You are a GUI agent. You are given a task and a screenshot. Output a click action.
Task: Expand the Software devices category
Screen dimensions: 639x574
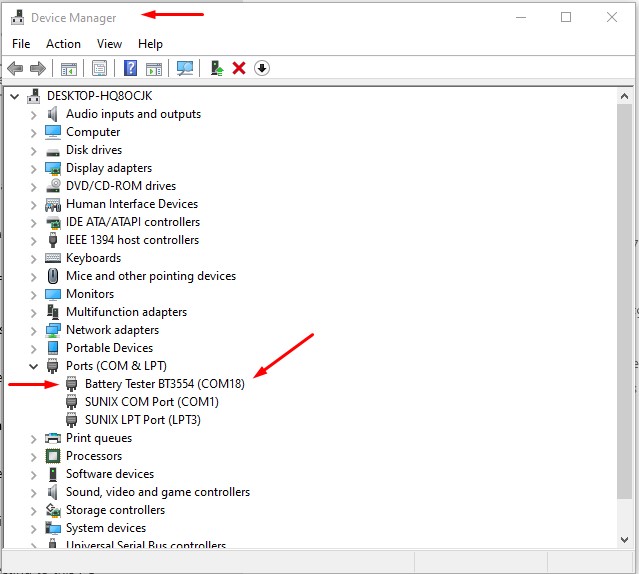pos(34,475)
